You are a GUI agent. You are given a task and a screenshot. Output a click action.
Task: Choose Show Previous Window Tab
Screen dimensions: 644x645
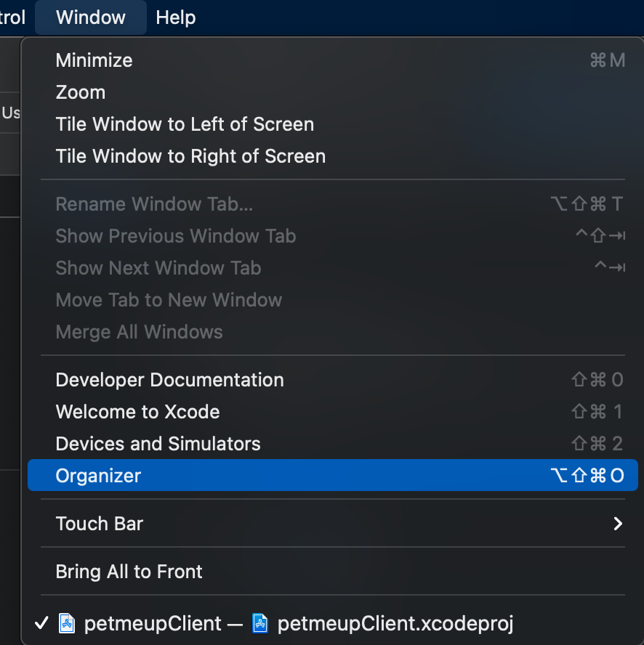point(333,236)
